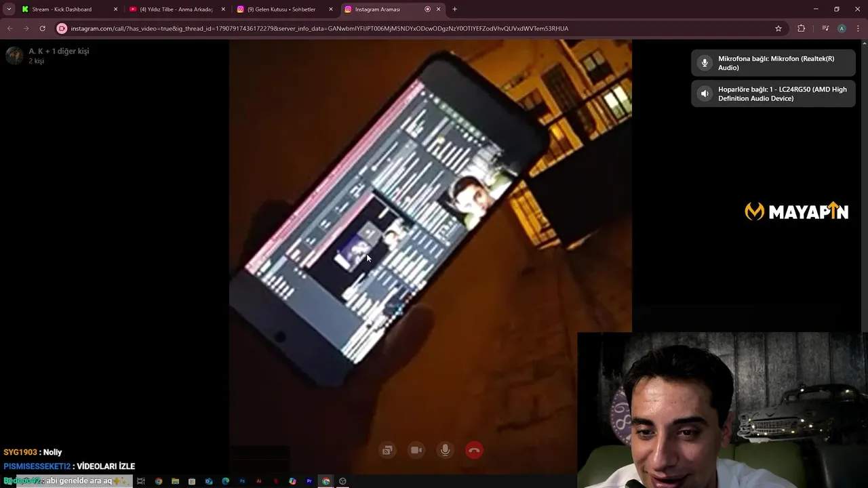
Task: Open Adobe Illustrator from taskbar
Action: (x=259, y=481)
